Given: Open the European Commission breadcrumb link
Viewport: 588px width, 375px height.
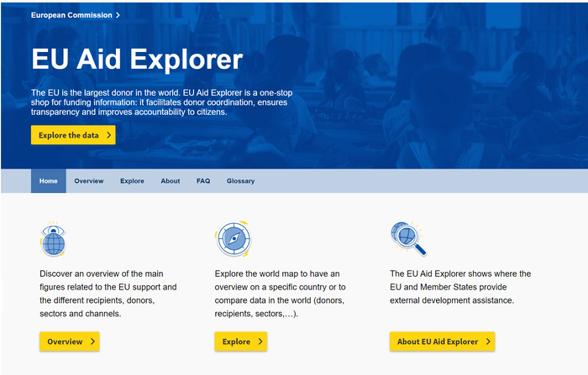Looking at the screenshot, I should click(x=76, y=15).
